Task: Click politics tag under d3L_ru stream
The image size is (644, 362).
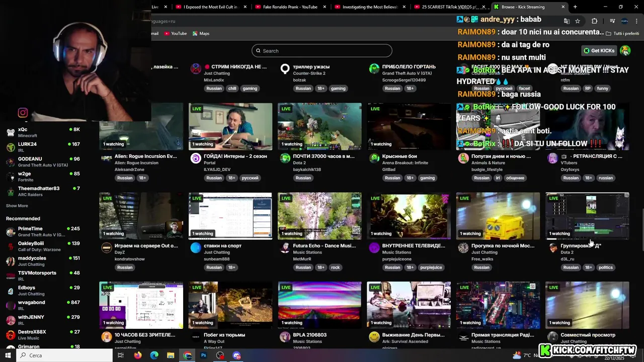Action: [x=605, y=267]
